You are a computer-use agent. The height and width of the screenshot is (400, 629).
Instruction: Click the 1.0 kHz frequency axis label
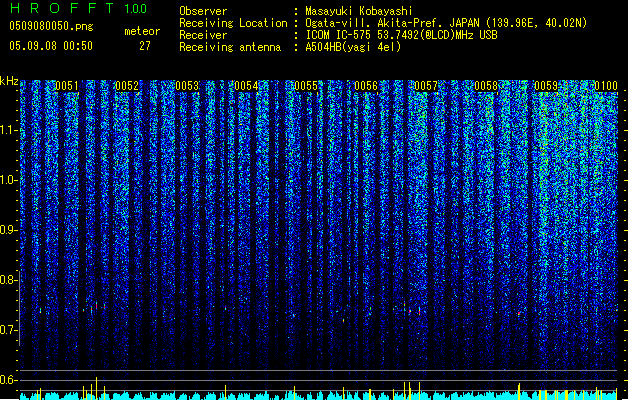(x=9, y=180)
